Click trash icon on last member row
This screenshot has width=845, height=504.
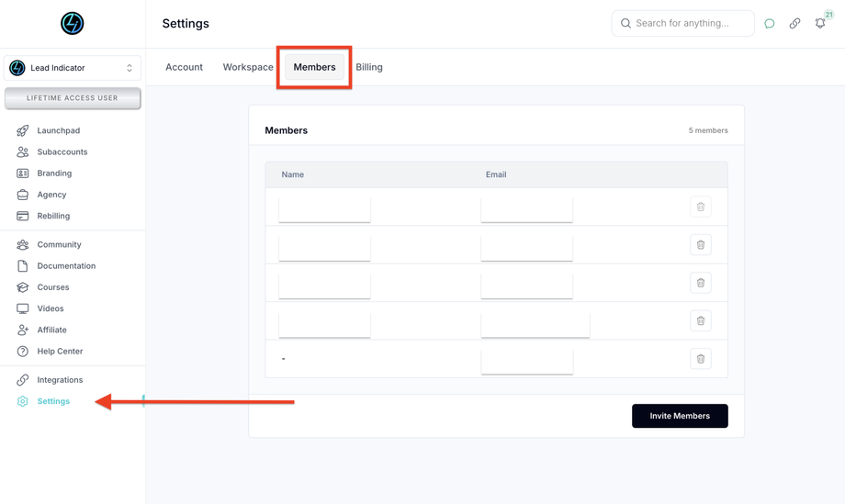click(x=700, y=359)
